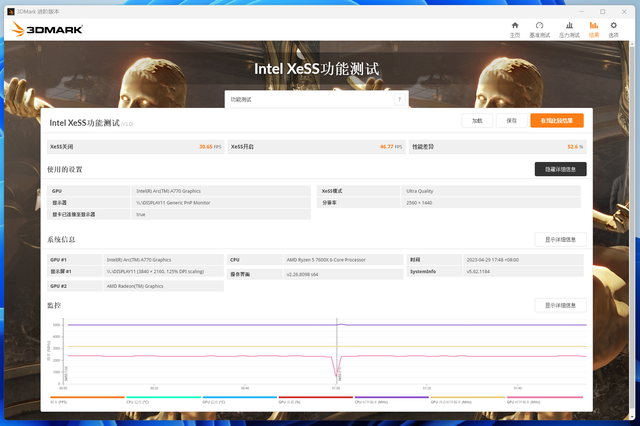Toggle the pink GPU memory clock legend
640x426 pixels.
tap(544, 398)
